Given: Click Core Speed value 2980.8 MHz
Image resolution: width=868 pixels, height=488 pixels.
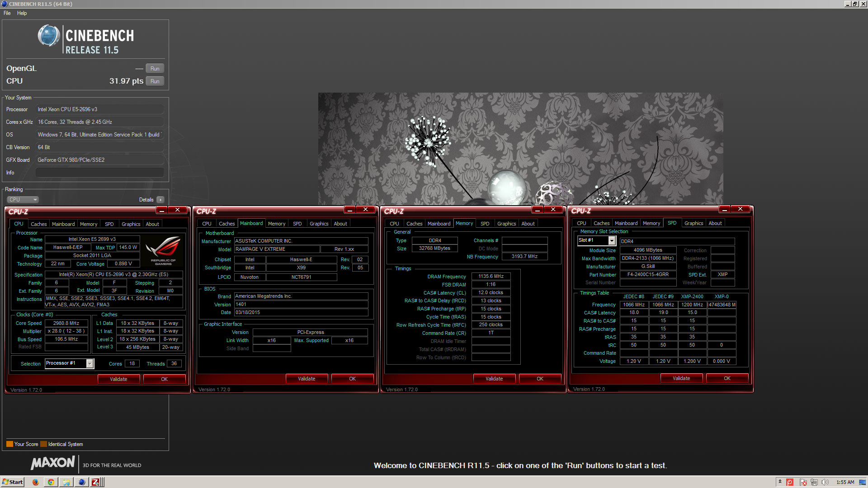Looking at the screenshot, I should 66,324.
